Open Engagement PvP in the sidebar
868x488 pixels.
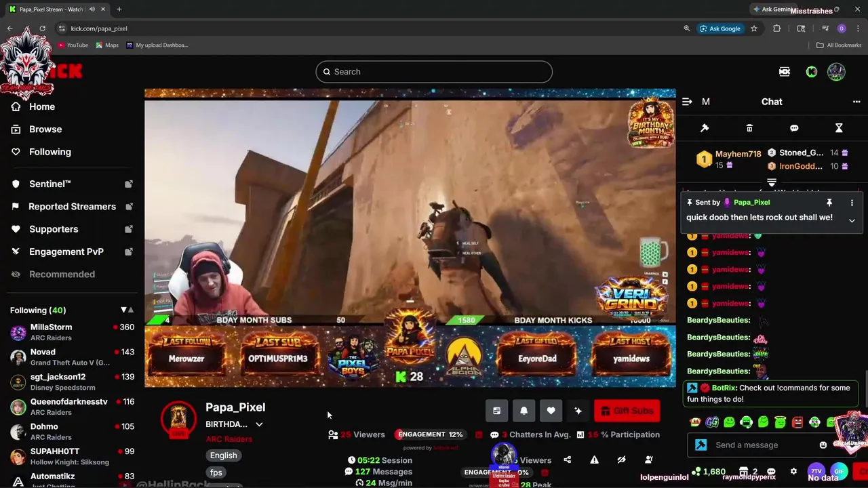[x=71, y=251]
